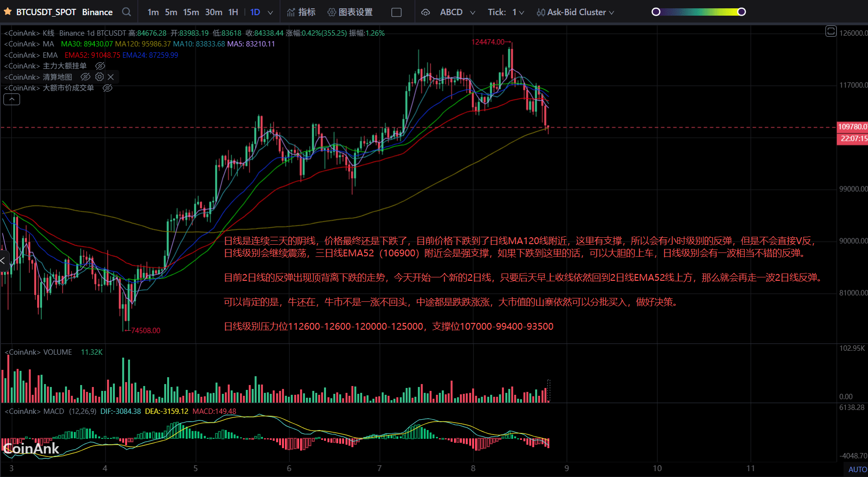Click the countdown timer 22:07:15 label
This screenshot has width=868, height=477.
point(852,138)
